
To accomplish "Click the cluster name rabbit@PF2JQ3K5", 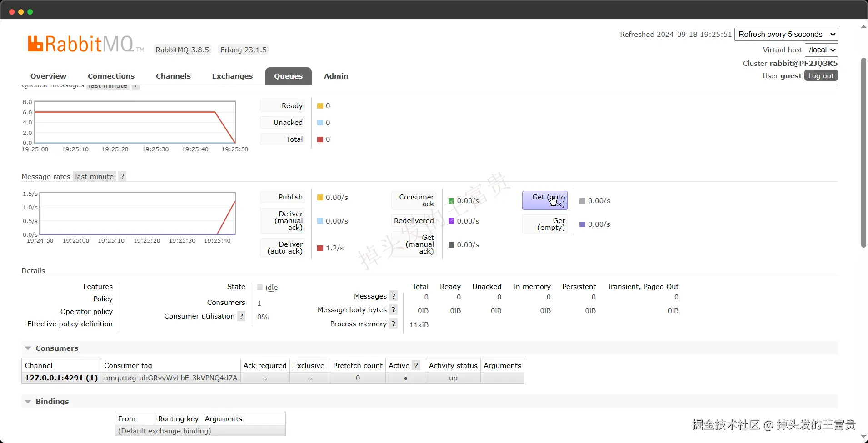I will (803, 64).
